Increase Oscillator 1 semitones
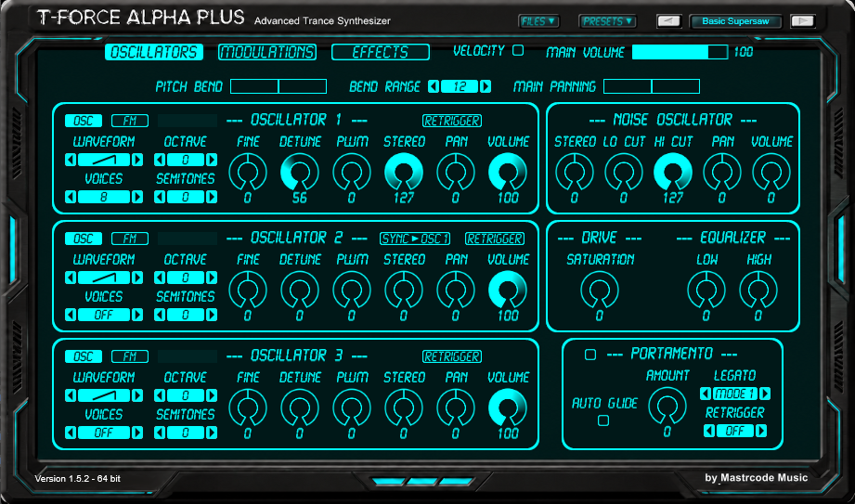 (212, 197)
